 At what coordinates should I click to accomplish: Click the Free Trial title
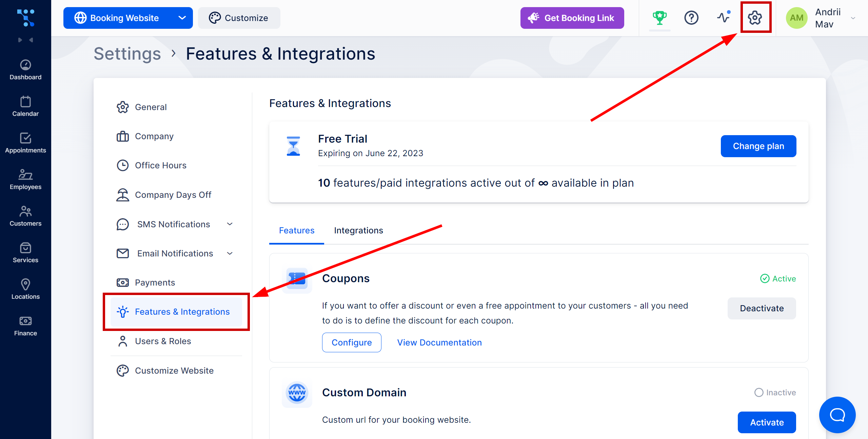click(x=342, y=139)
